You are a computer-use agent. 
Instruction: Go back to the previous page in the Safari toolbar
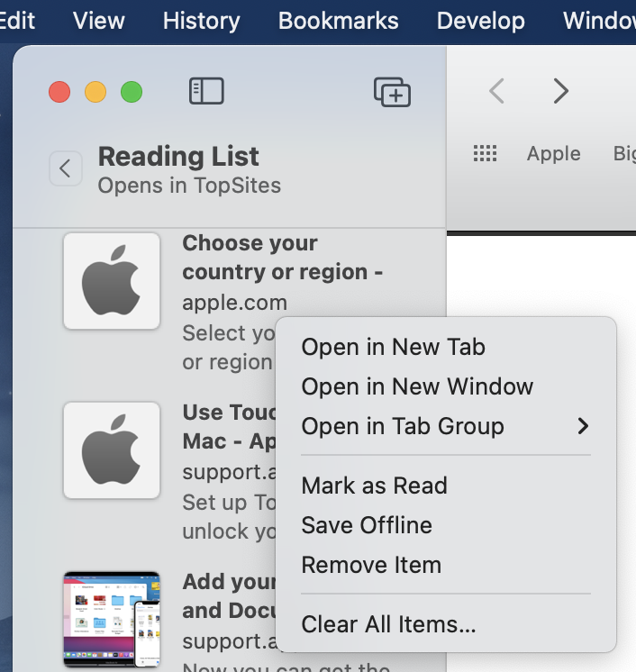click(x=496, y=91)
